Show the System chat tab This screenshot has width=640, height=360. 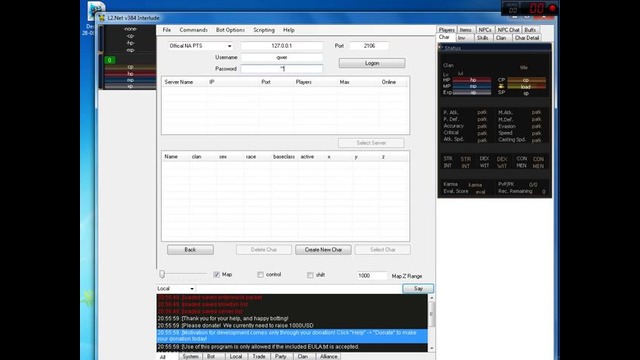190,357
